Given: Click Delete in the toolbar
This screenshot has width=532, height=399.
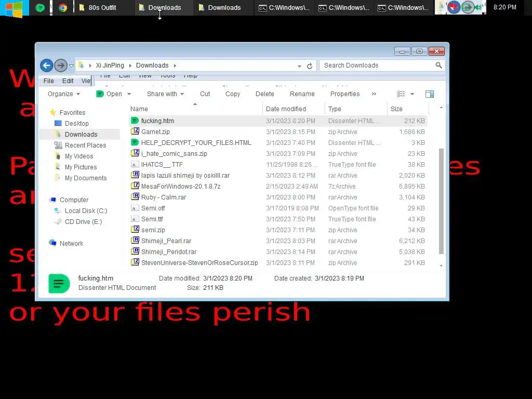Looking at the screenshot, I should pyautogui.click(x=264, y=94).
